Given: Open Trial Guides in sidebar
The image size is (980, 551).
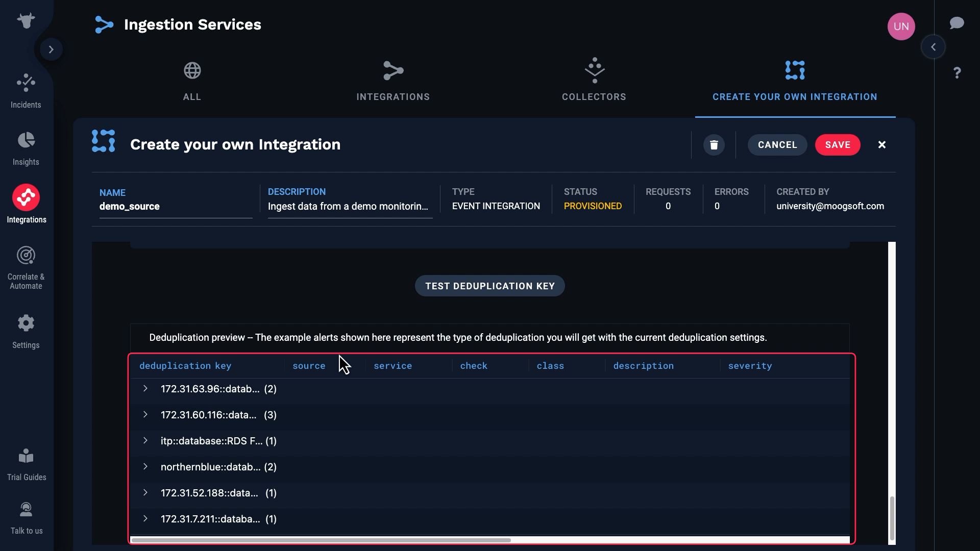Looking at the screenshot, I should pyautogui.click(x=26, y=457).
